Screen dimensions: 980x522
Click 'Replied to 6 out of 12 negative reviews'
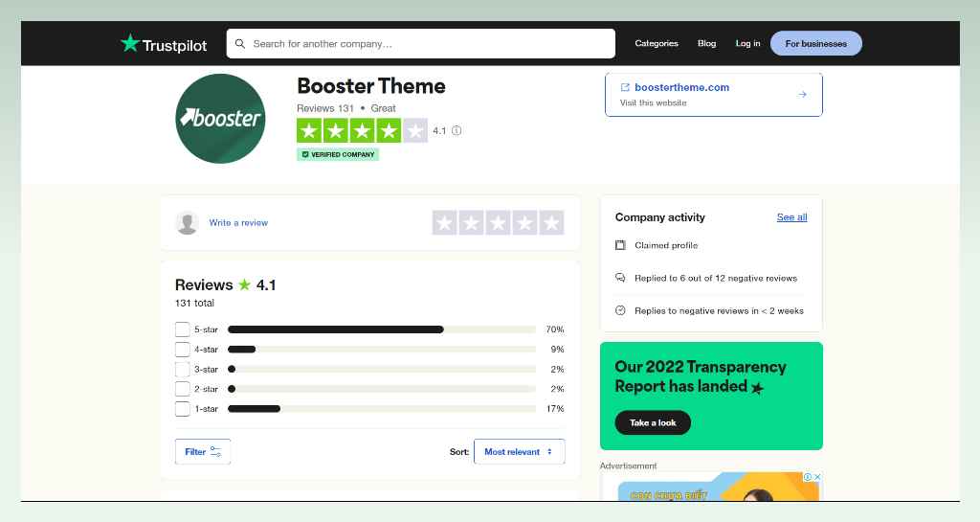(x=716, y=278)
